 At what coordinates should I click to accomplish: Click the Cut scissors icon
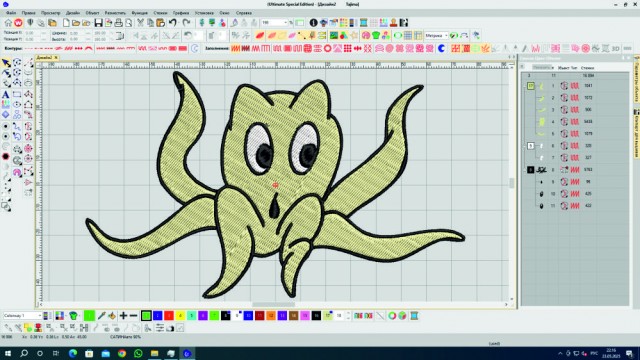(x=140, y=23)
